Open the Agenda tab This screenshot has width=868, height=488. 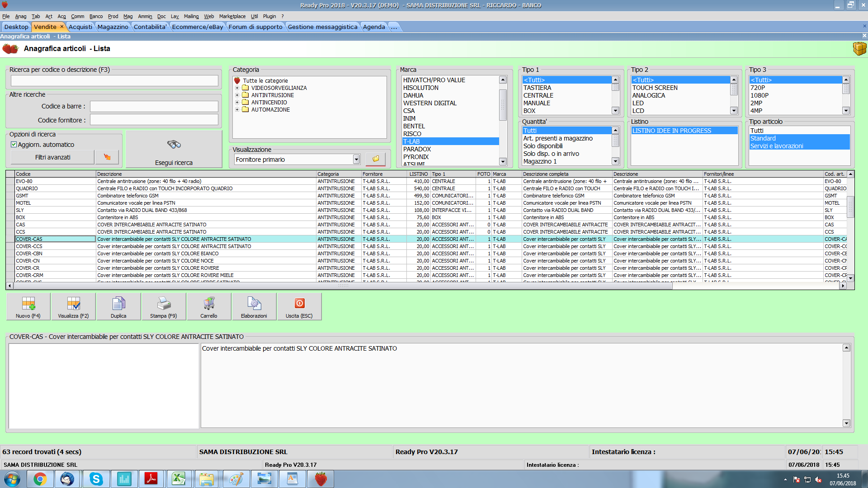click(374, 27)
